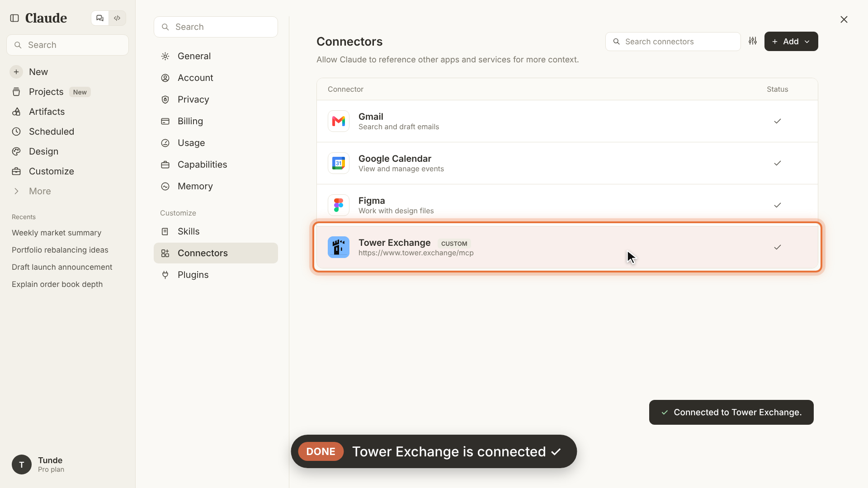Open Artifacts in sidebar
868x488 pixels.
[x=68, y=112]
